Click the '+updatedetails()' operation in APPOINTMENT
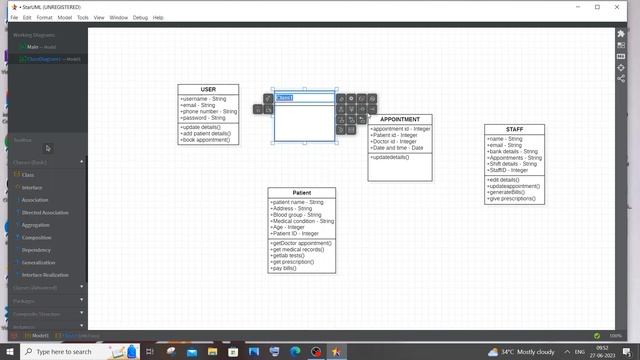Viewport: 640px width, 360px height. (389, 157)
